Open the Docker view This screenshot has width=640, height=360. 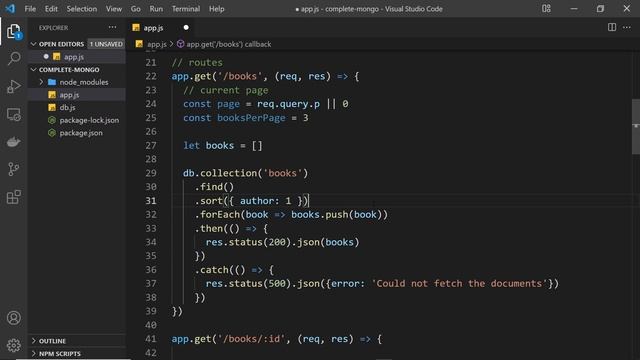click(x=13, y=142)
